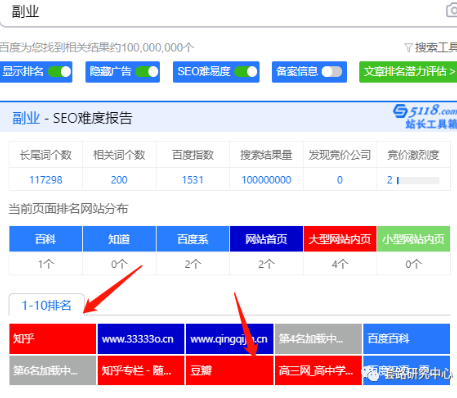The height and width of the screenshot is (398, 457).
Task: Click the 副业 link in report title
Action: coord(26,118)
